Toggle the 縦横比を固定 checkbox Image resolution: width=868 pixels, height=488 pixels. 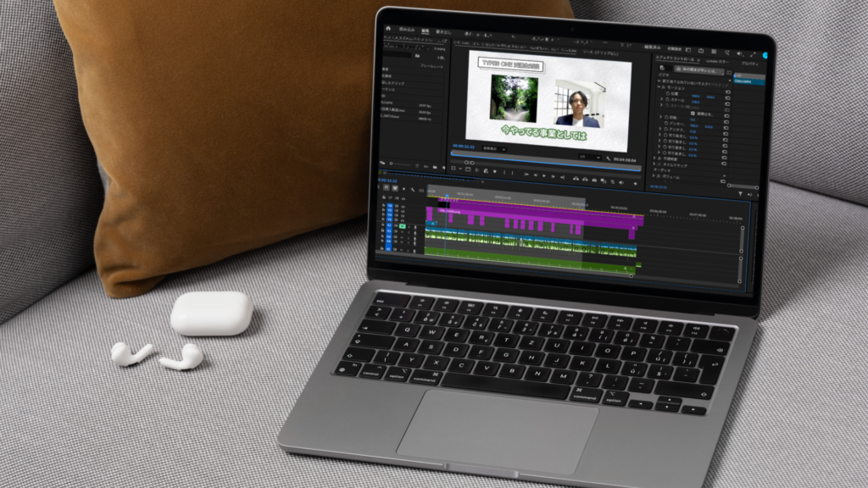coord(693,114)
